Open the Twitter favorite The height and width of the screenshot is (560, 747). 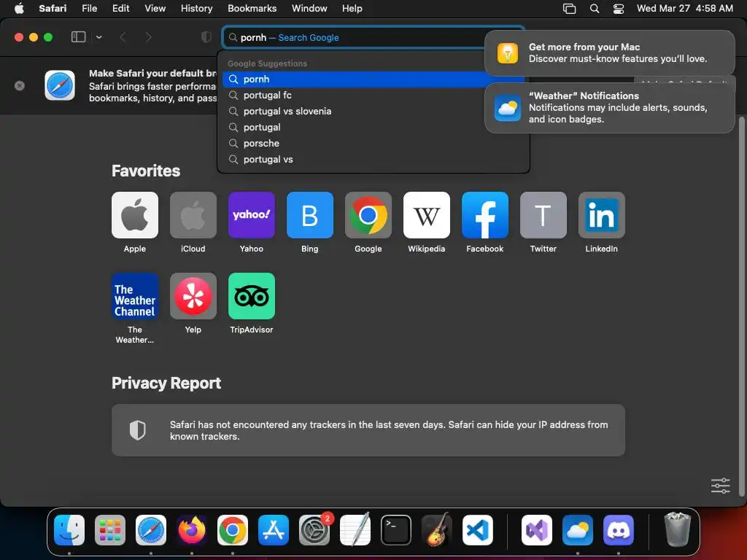pos(543,215)
